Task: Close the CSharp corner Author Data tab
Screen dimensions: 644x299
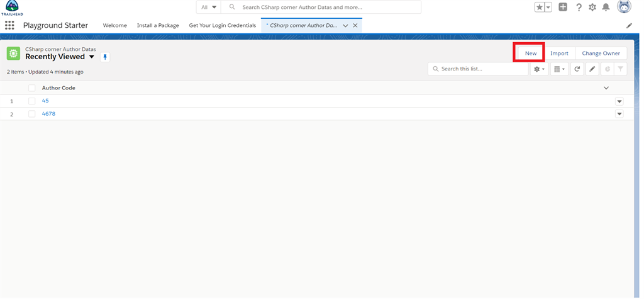Action: pyautogui.click(x=355, y=26)
